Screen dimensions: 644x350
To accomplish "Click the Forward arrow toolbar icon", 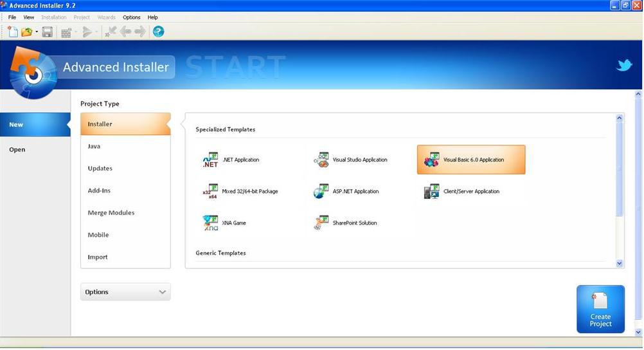I will click(141, 32).
